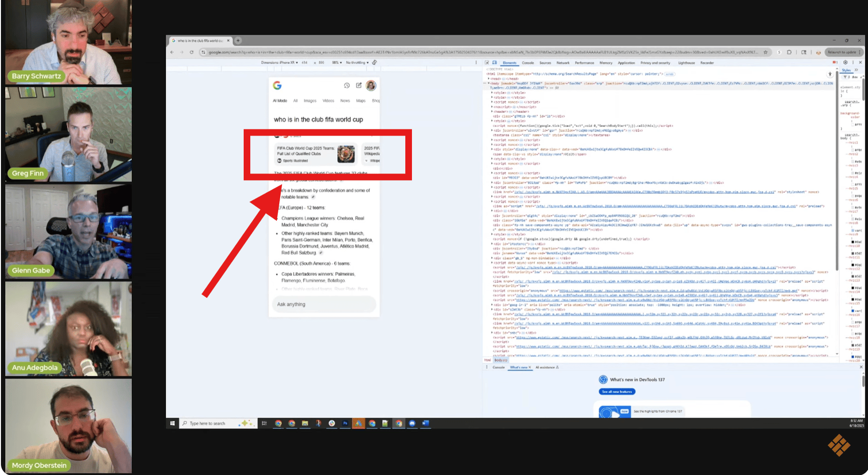Open DevTools more options menu
This screenshot has height=475, width=868.
click(853, 63)
